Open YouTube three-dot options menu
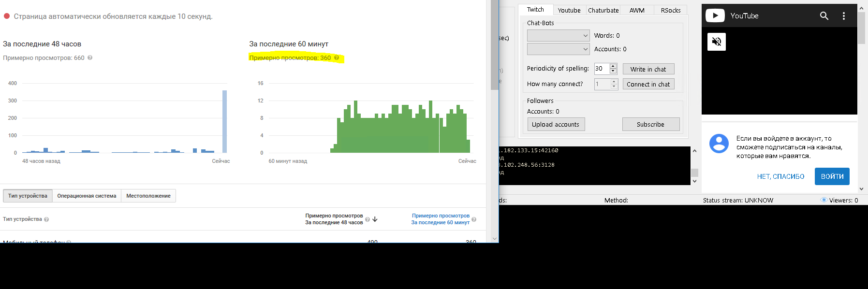 (x=844, y=16)
